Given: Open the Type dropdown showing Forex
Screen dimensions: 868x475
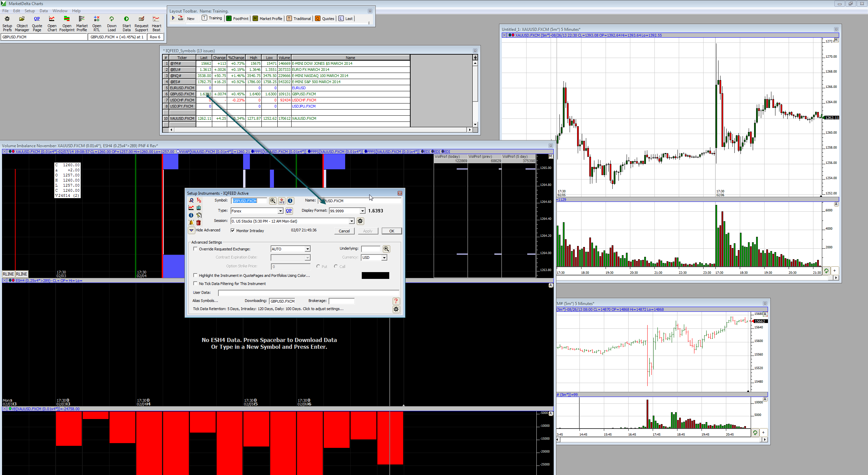Looking at the screenshot, I should tap(280, 211).
